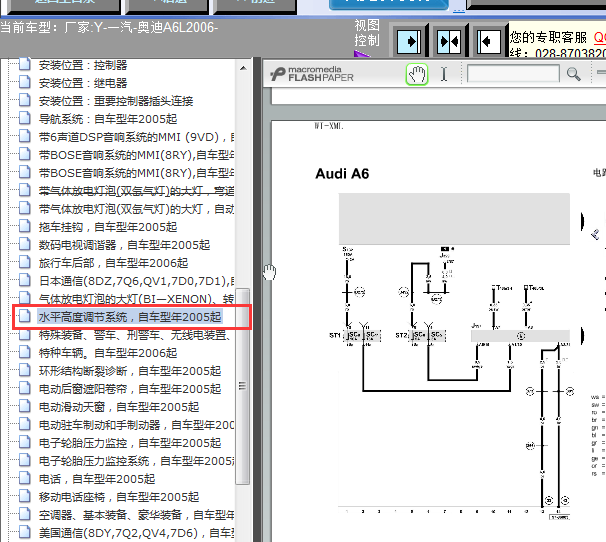Click the document icon beside 环形结构断裂诊断
Screen dimensions: 606x542
(25, 370)
